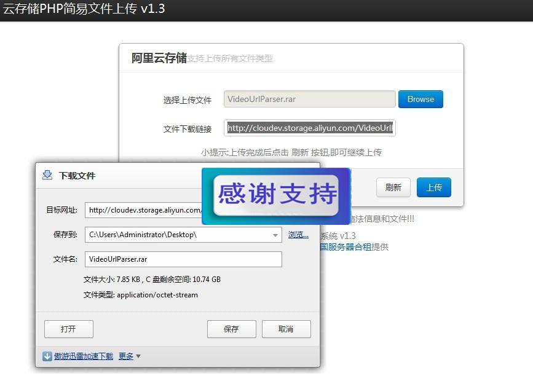Click the 打开 open button
Image resolution: width=533 pixels, height=392 pixels.
[69, 329]
